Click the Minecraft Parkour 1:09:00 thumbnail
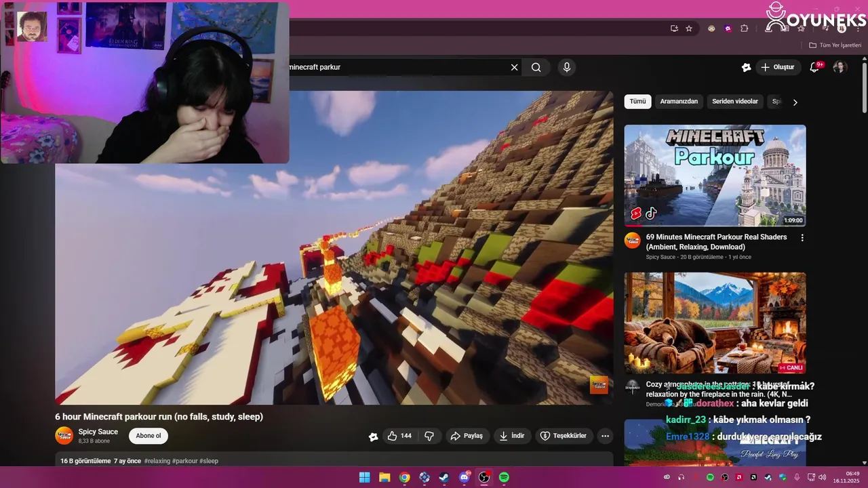Screen dimensions: 868x488 click(715, 176)
